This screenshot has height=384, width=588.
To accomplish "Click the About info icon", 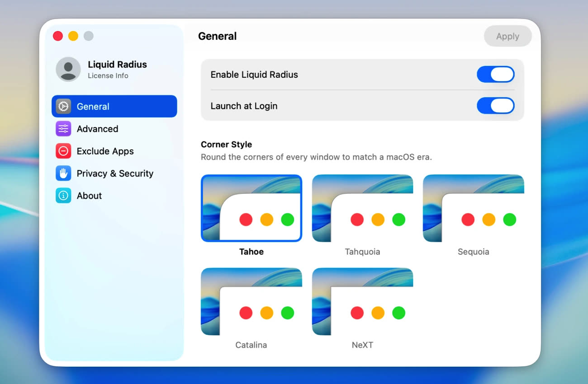I will (x=63, y=196).
